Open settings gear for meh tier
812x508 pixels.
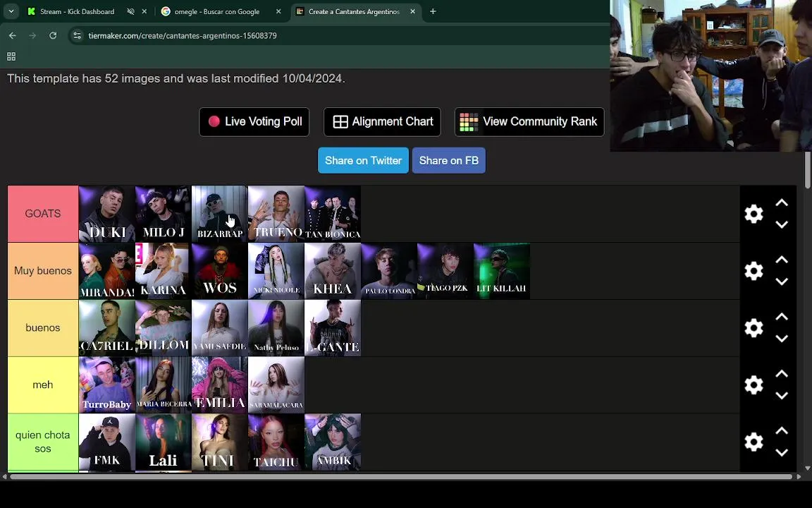753,385
